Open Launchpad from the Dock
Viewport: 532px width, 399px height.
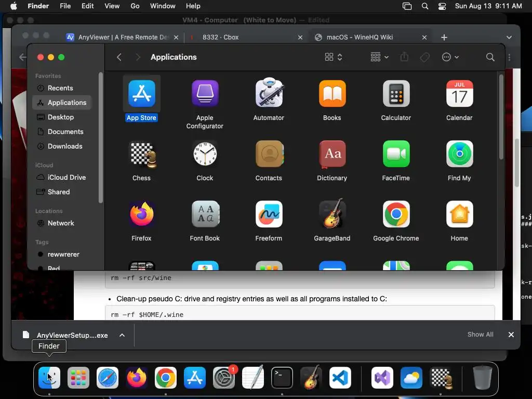pos(78,378)
